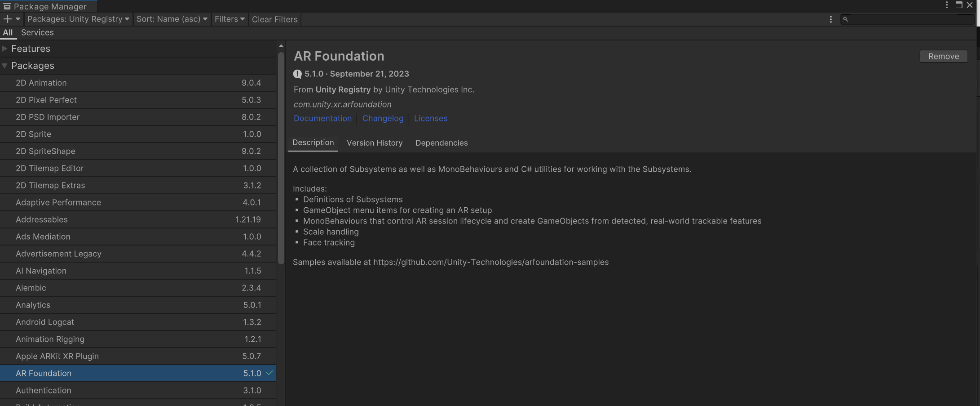Click the search magnifier icon
Image resolution: width=980 pixels, height=406 pixels.
(845, 19)
